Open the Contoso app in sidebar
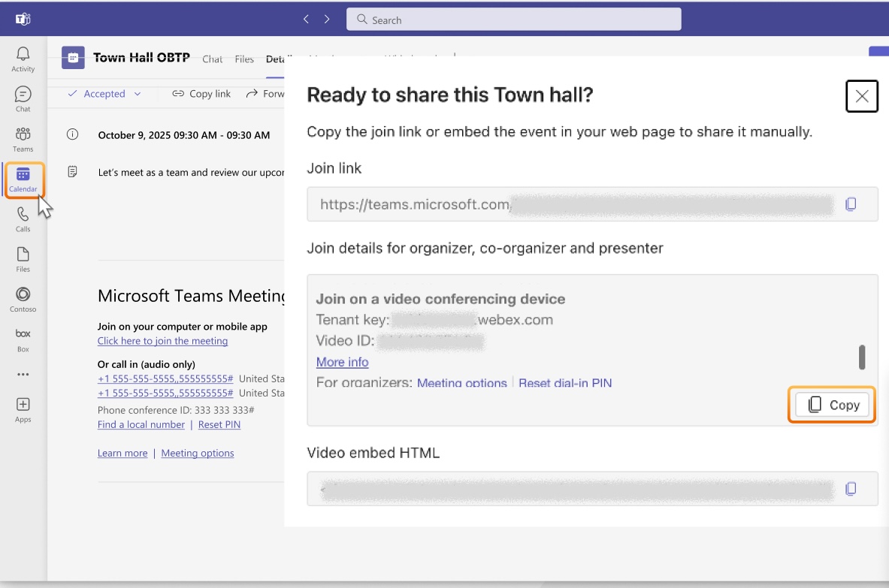889x588 pixels. tap(23, 300)
